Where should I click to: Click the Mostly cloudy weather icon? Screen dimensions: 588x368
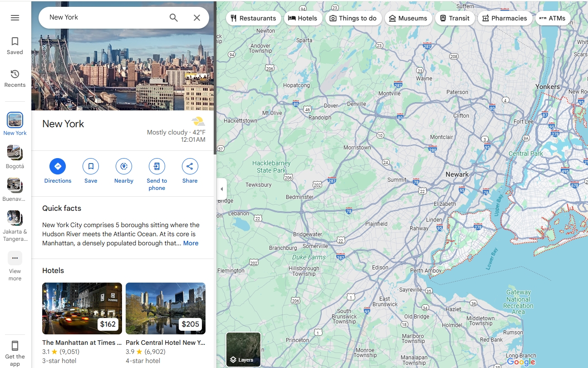point(198,121)
